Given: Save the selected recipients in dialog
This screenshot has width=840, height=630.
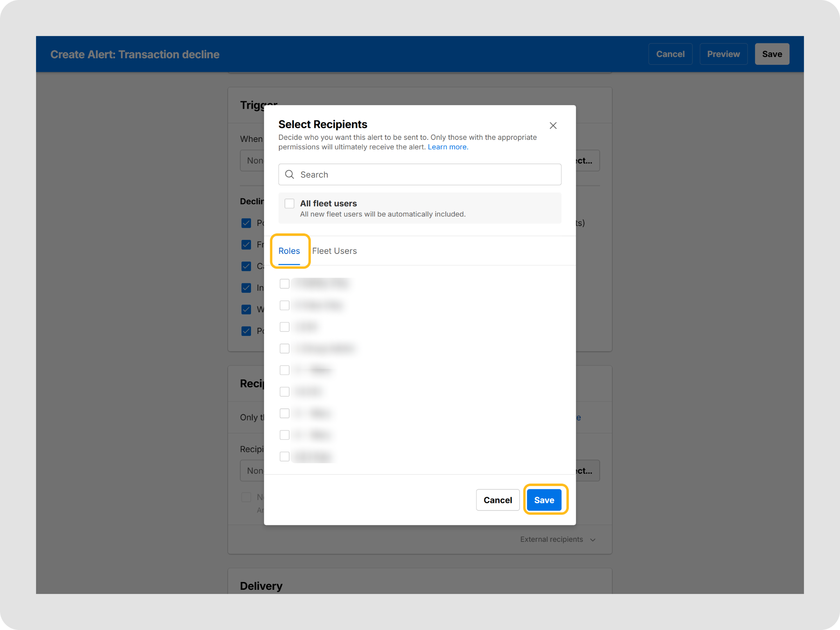Looking at the screenshot, I should (544, 500).
